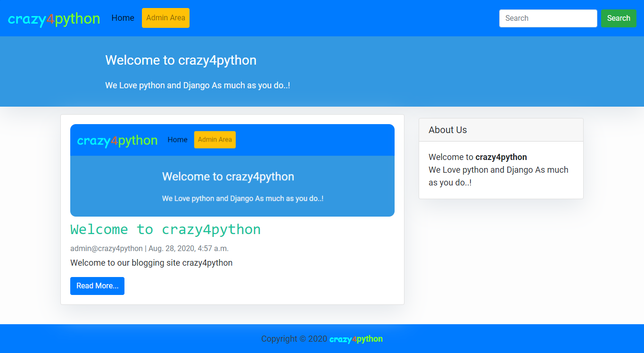644x353 pixels.
Task: Focus the Search text field
Action: click(x=548, y=18)
